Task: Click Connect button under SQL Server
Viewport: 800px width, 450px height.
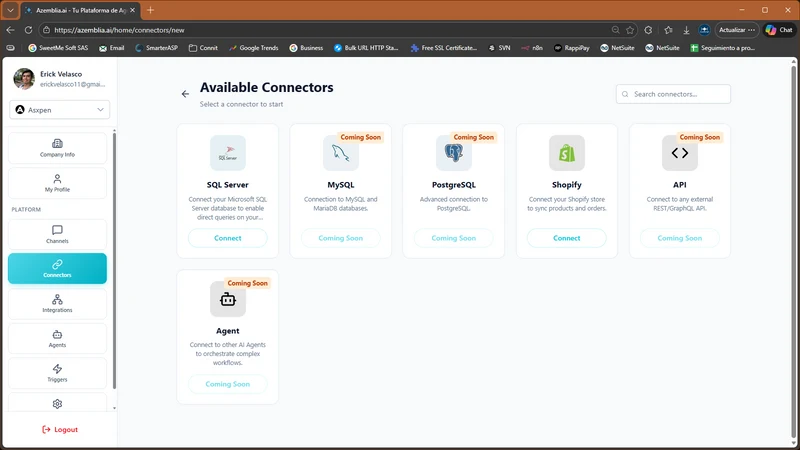Action: tap(228, 238)
